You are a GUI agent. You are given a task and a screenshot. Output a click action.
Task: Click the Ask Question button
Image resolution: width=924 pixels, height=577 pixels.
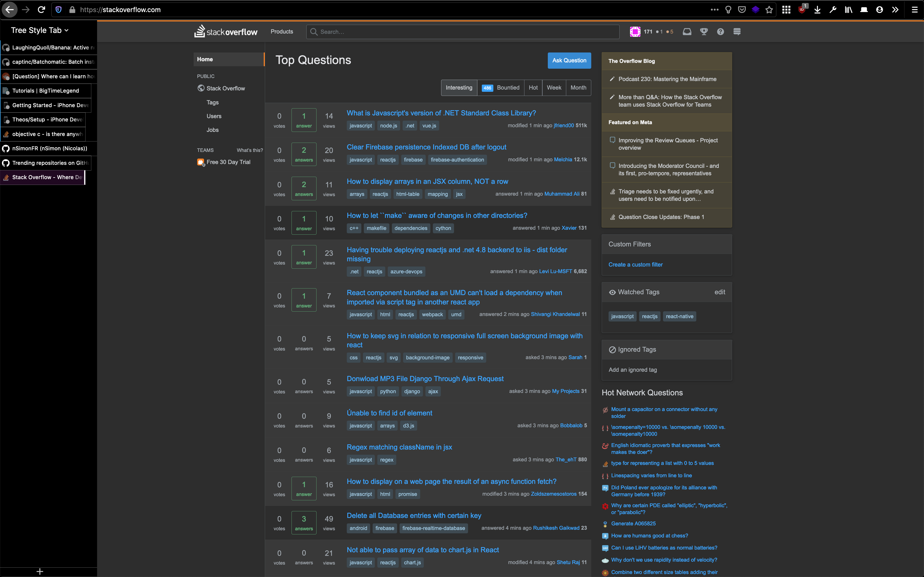point(569,60)
